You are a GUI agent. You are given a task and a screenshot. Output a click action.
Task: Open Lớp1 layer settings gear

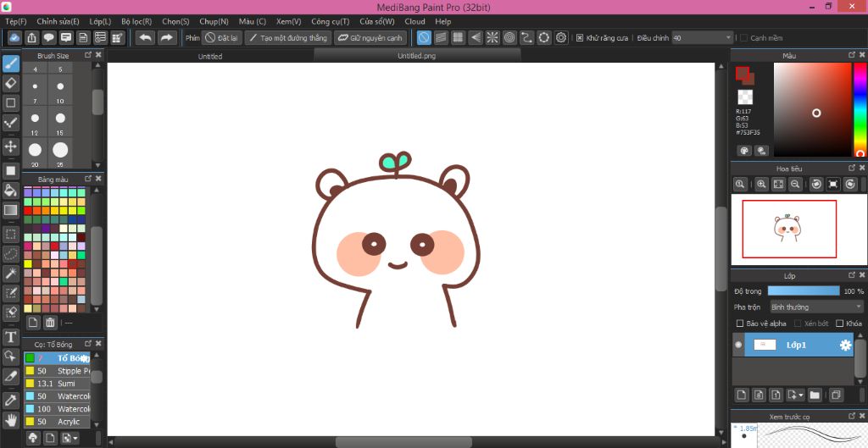845,345
